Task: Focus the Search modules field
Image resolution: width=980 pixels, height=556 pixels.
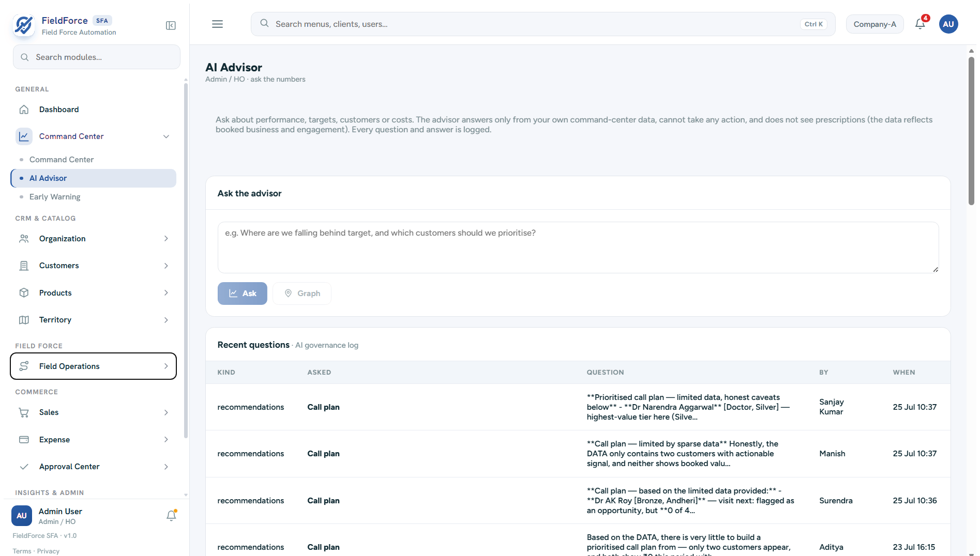Action: (97, 57)
